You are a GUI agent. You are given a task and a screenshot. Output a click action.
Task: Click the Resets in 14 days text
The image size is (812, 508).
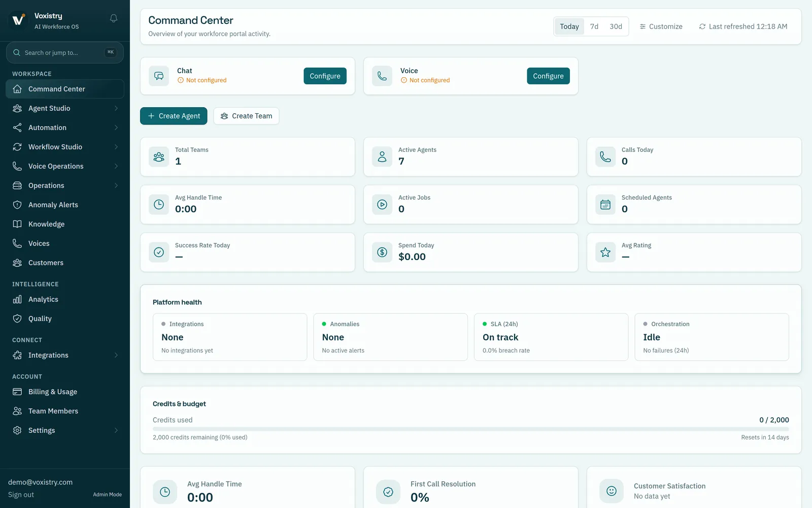click(x=765, y=437)
